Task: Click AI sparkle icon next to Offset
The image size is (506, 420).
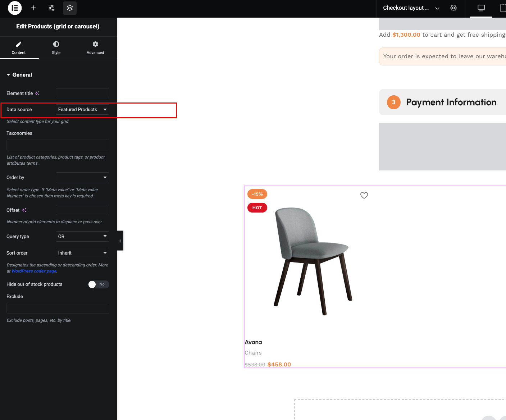Action: coord(24,210)
